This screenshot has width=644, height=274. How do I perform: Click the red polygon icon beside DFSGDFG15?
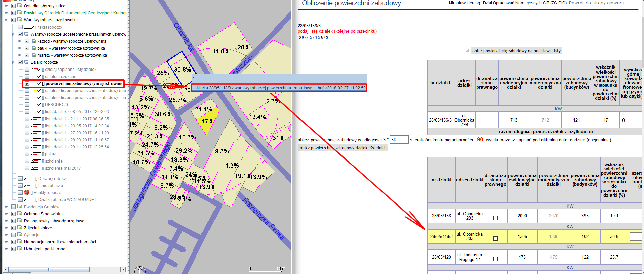36,105
